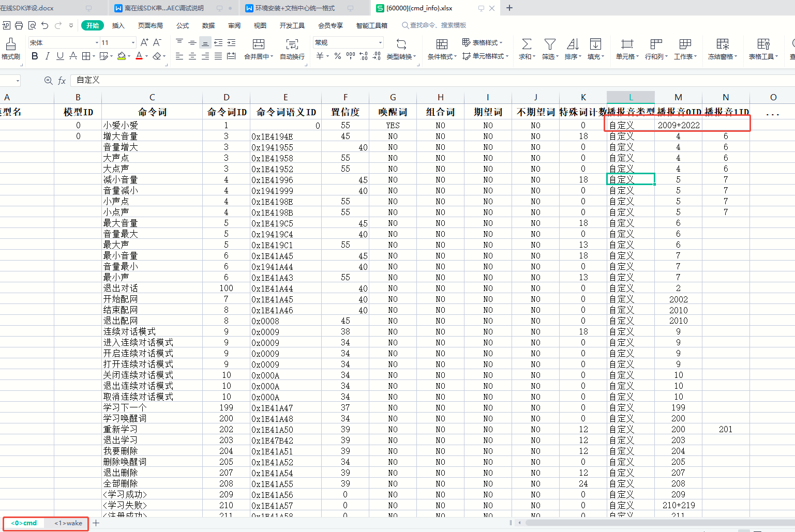
Task: Toggle Italic formatting
Action: (x=48, y=56)
